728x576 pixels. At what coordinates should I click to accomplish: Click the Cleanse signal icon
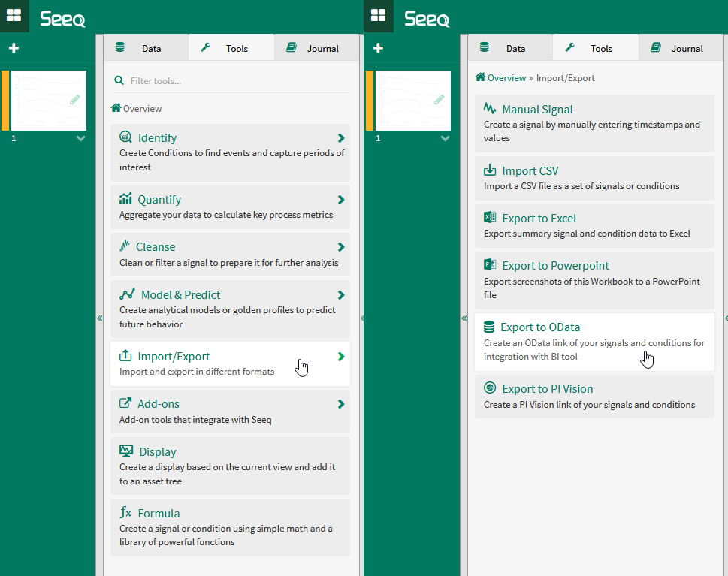pos(125,246)
